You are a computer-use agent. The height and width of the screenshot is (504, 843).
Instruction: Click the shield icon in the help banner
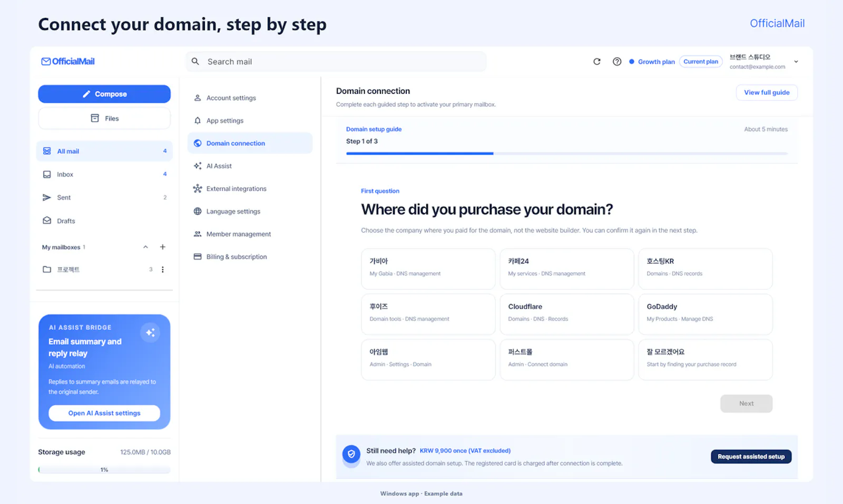[x=351, y=454]
